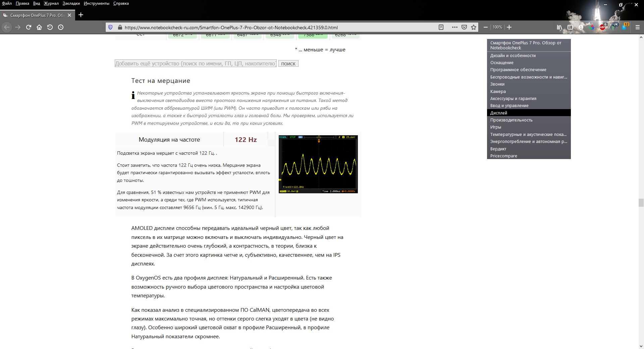Jump to 'Вердикт' section

point(498,149)
